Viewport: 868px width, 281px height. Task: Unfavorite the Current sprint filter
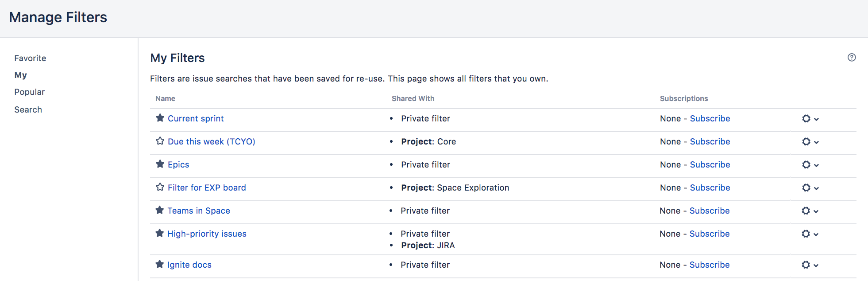pyautogui.click(x=159, y=118)
